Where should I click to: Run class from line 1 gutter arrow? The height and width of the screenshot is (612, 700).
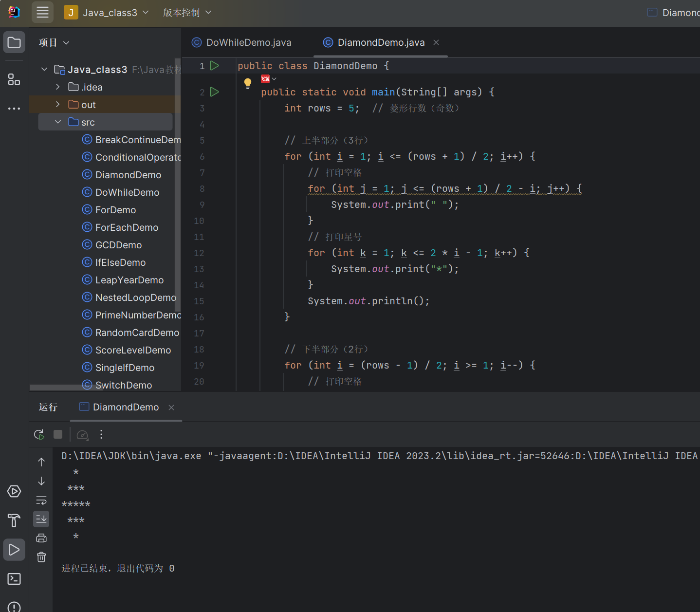pos(214,66)
